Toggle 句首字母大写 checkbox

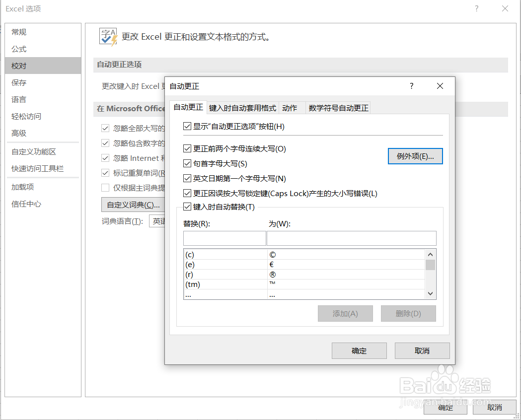(187, 163)
